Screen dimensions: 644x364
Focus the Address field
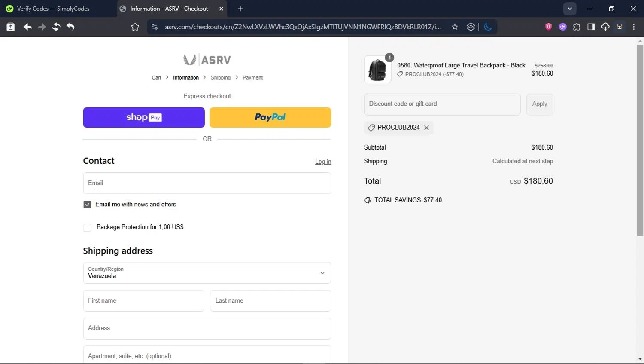[207, 329]
